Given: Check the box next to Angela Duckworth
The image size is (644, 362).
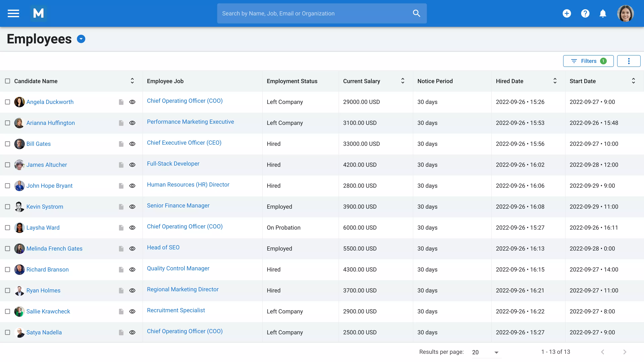Looking at the screenshot, I should point(8,102).
